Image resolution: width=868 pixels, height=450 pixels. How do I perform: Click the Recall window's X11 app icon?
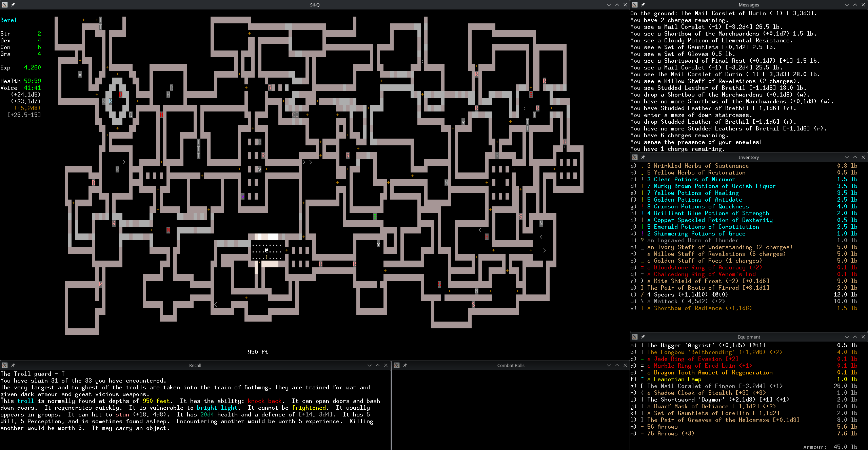5,365
